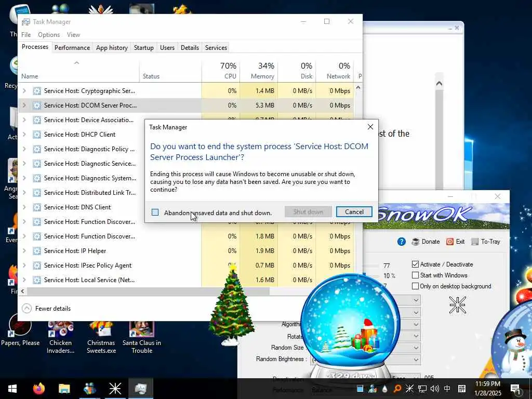Click the Christmas tree desktop decoration
Image resolution: width=532 pixels, height=399 pixels.
tap(232, 304)
